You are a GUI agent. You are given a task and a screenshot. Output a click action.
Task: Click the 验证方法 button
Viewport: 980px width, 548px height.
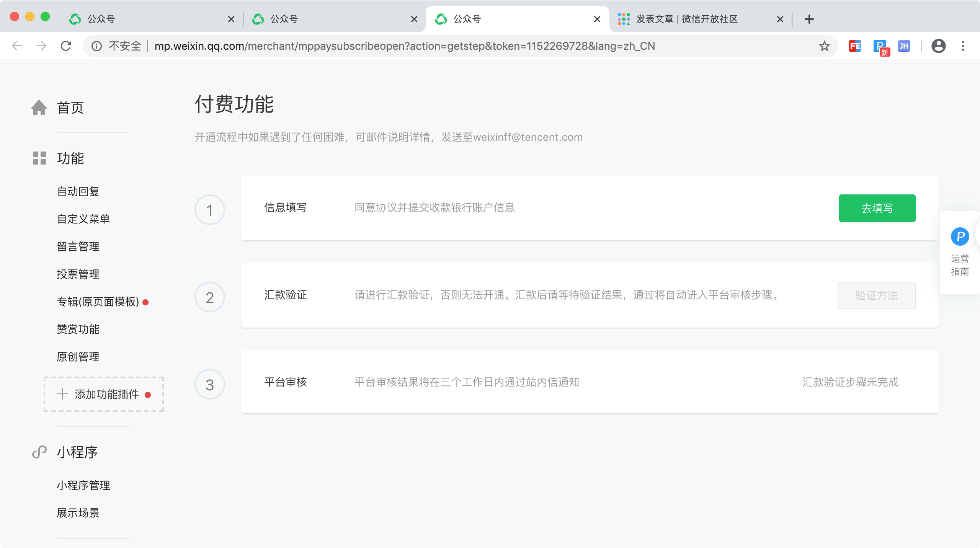(876, 295)
